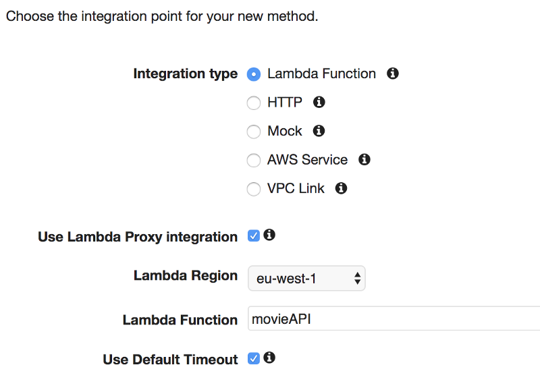Select the Lambda Function radio button

pos(254,74)
